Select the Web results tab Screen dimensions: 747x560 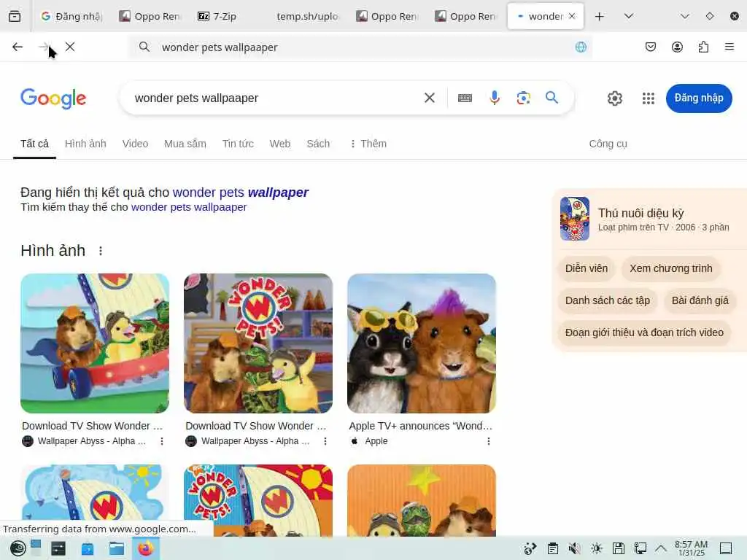(x=279, y=144)
